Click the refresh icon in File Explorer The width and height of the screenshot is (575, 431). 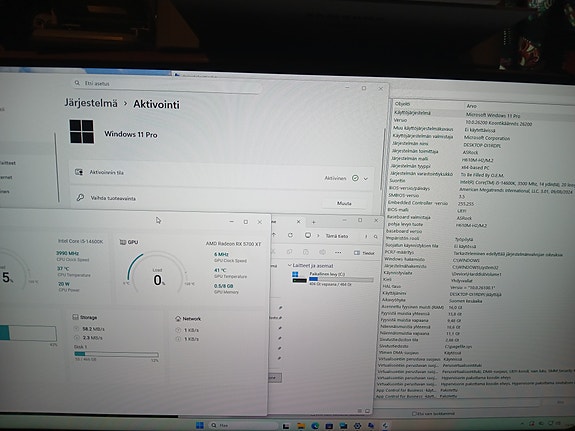tap(290, 235)
